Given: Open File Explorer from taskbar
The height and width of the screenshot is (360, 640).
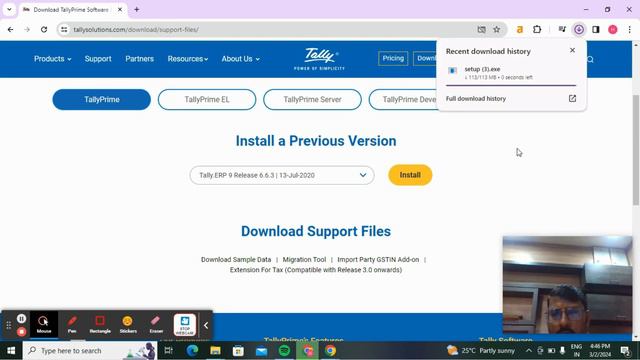Looking at the screenshot, I should tap(215, 351).
